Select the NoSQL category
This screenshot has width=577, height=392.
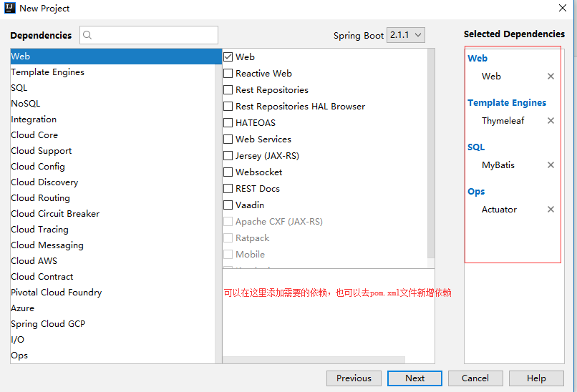(112, 103)
